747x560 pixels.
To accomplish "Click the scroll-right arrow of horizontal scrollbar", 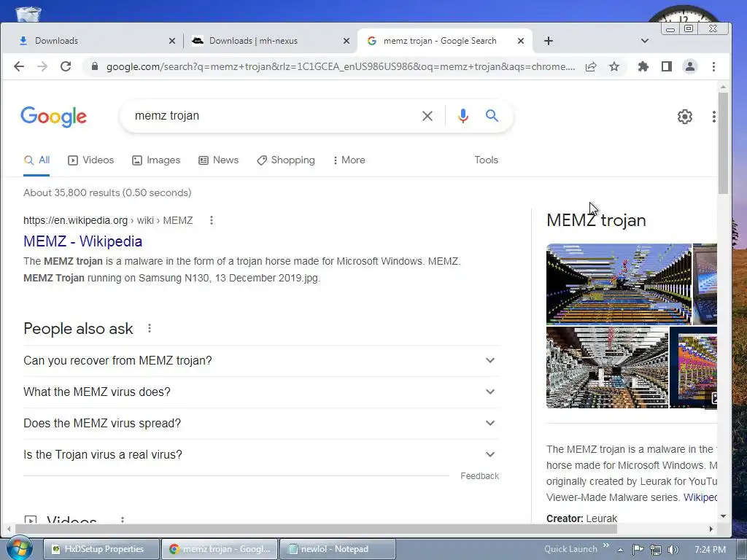I will pos(711,529).
